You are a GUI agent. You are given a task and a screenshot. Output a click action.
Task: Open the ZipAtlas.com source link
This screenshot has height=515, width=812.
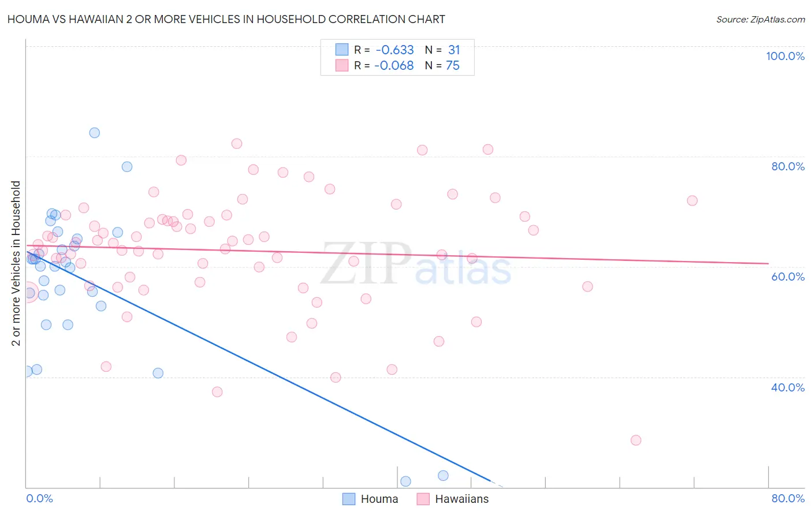pyautogui.click(x=761, y=19)
